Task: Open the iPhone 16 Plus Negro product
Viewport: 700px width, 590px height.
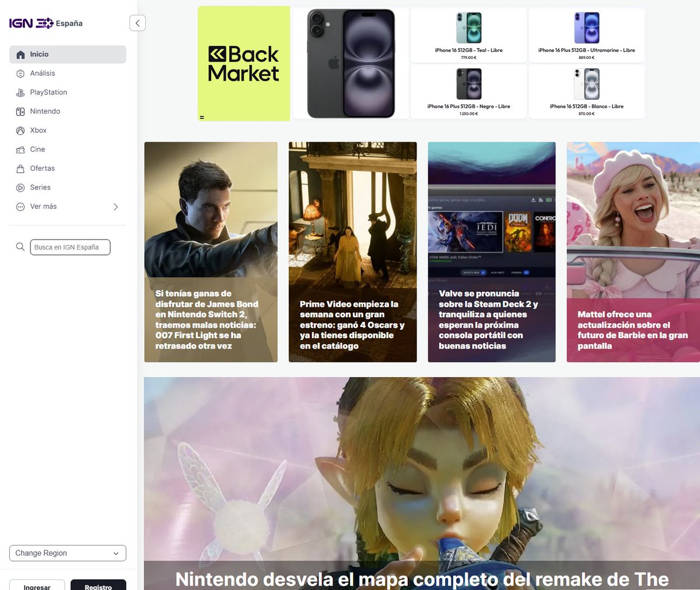Action: pos(468,92)
